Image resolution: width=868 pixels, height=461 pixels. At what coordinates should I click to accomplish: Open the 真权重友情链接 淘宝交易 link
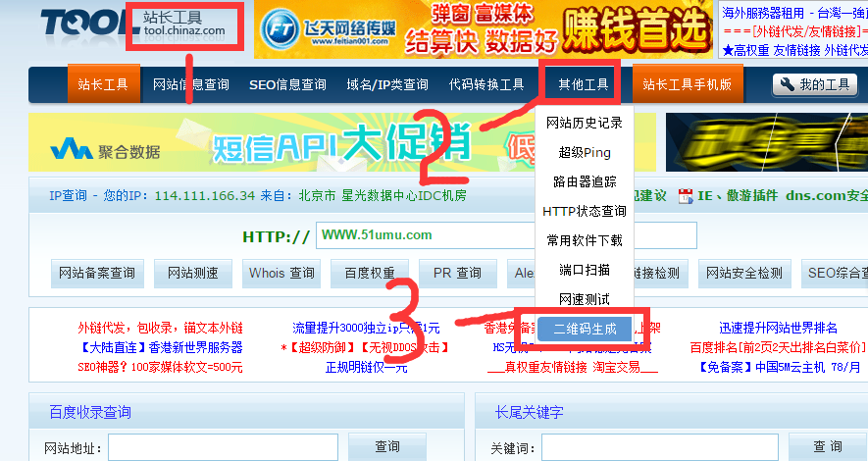[573, 367]
